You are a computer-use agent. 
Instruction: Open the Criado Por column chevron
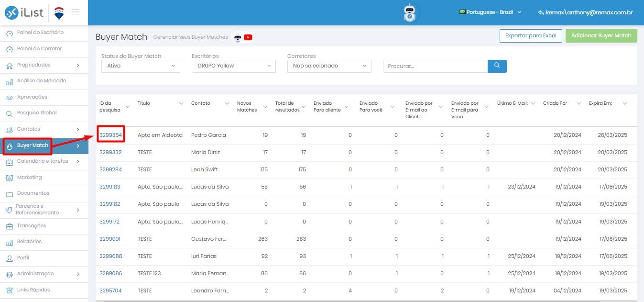point(579,103)
